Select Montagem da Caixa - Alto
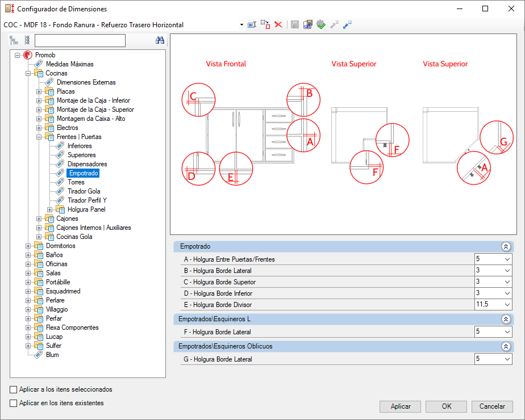Image resolution: width=525 pixels, height=420 pixels. (x=91, y=119)
